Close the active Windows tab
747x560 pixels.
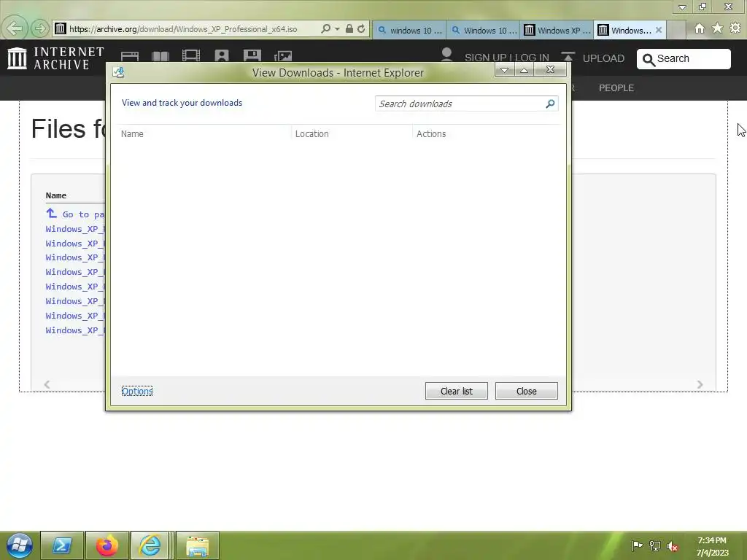(659, 30)
